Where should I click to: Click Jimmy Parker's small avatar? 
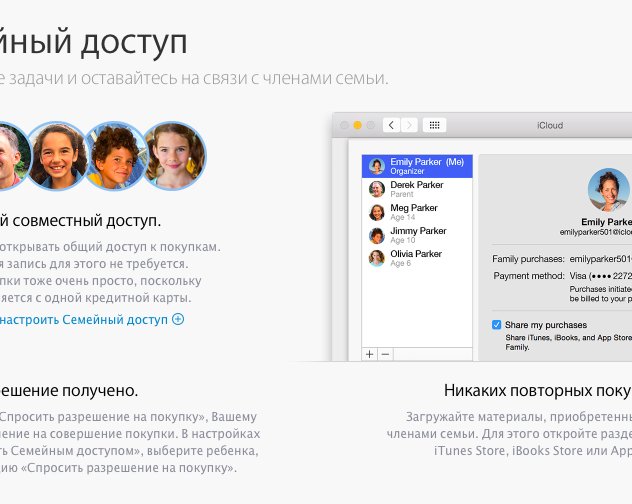[377, 235]
